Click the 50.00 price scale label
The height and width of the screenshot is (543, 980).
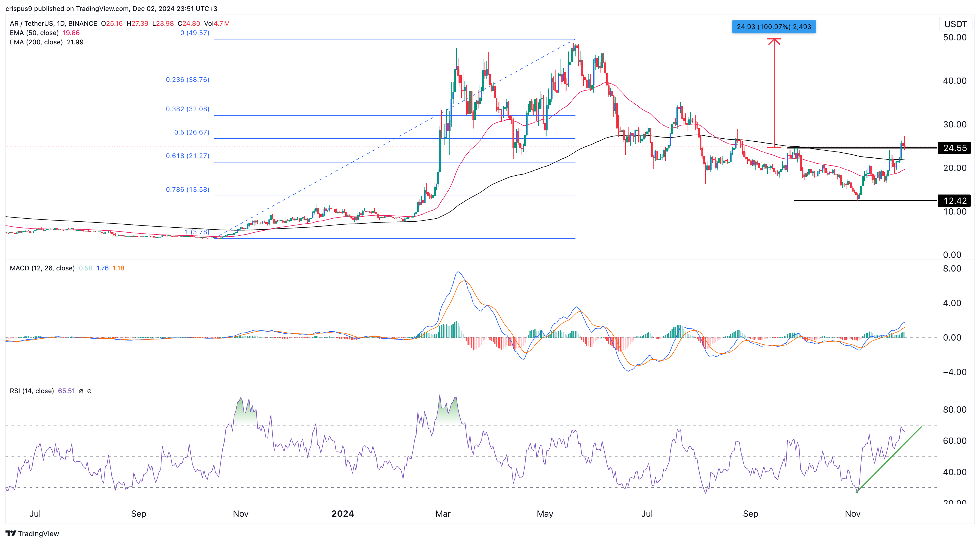point(954,37)
